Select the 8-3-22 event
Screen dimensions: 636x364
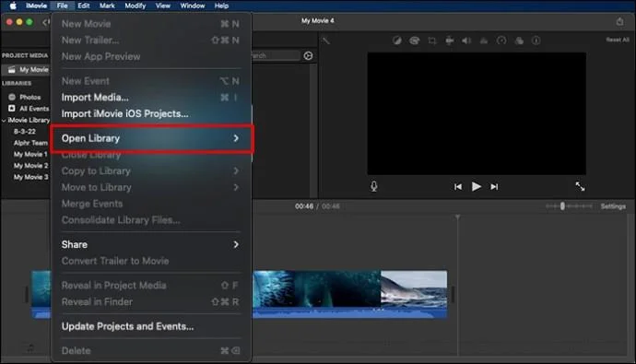(25, 132)
